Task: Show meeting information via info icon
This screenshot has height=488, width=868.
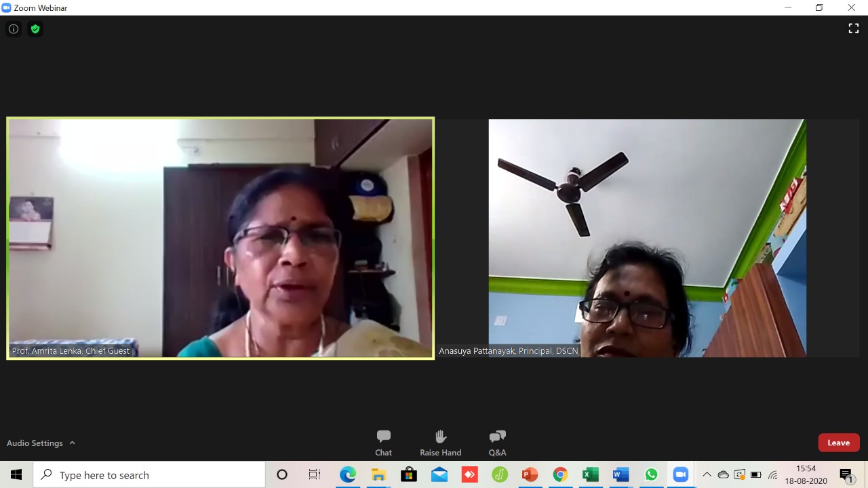Action: pos(14,29)
